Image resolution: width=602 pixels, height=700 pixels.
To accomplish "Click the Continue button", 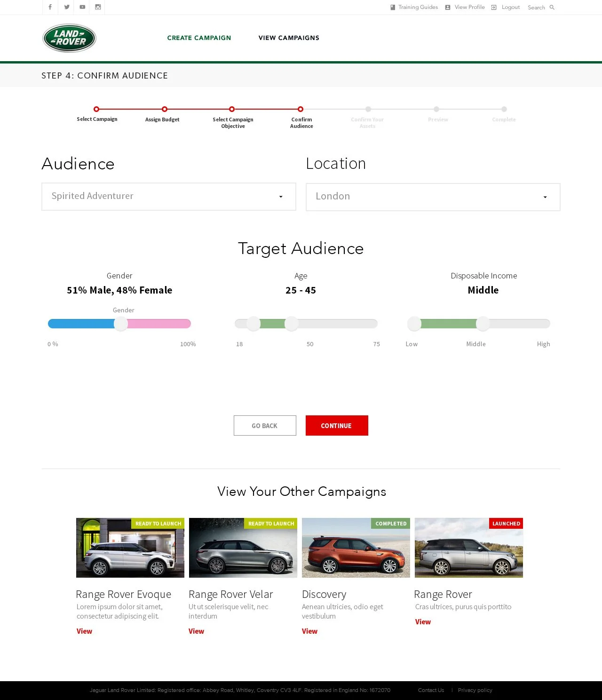I will (337, 425).
